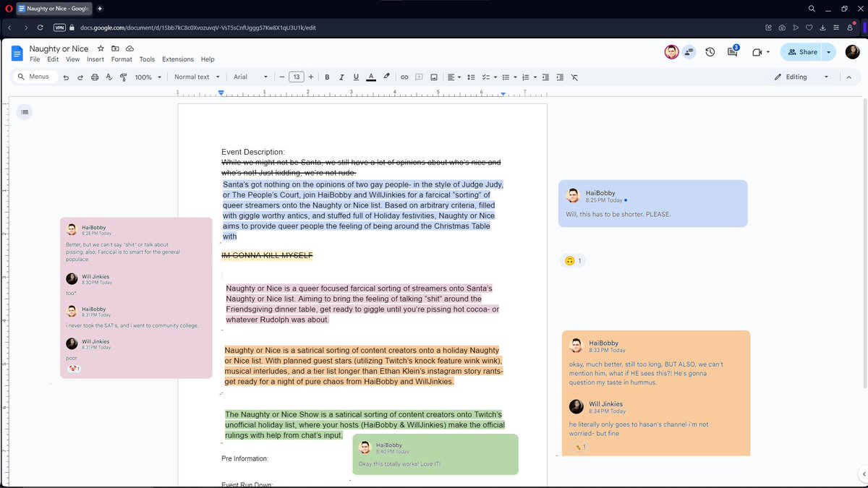Add a comment with the toolbar comment icon
This screenshot has width=868, height=488.
click(x=419, y=77)
